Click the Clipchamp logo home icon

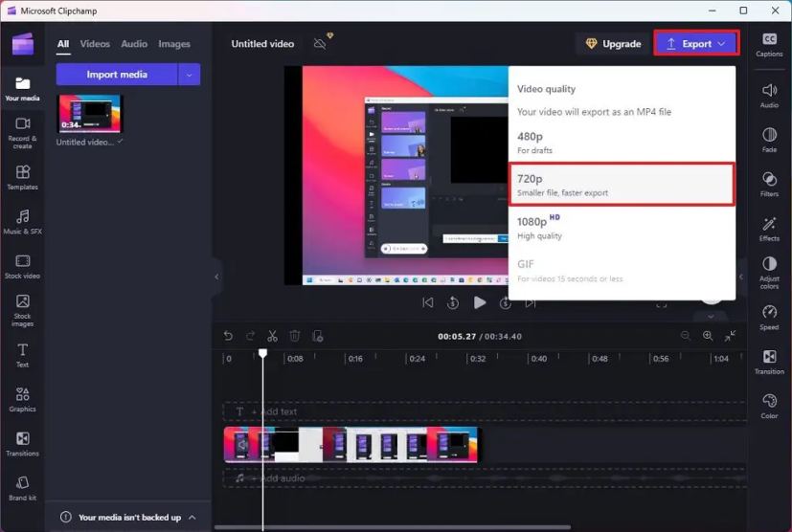[23, 44]
